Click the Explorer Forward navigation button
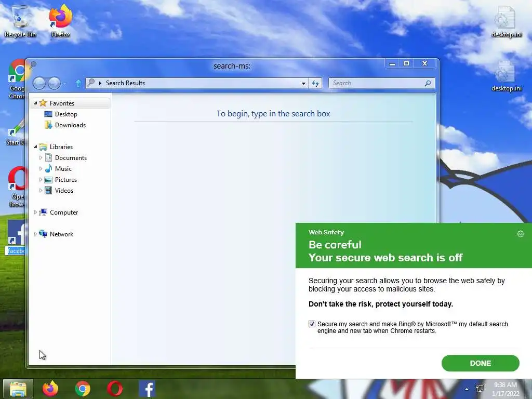This screenshot has height=399, width=532. click(x=54, y=83)
